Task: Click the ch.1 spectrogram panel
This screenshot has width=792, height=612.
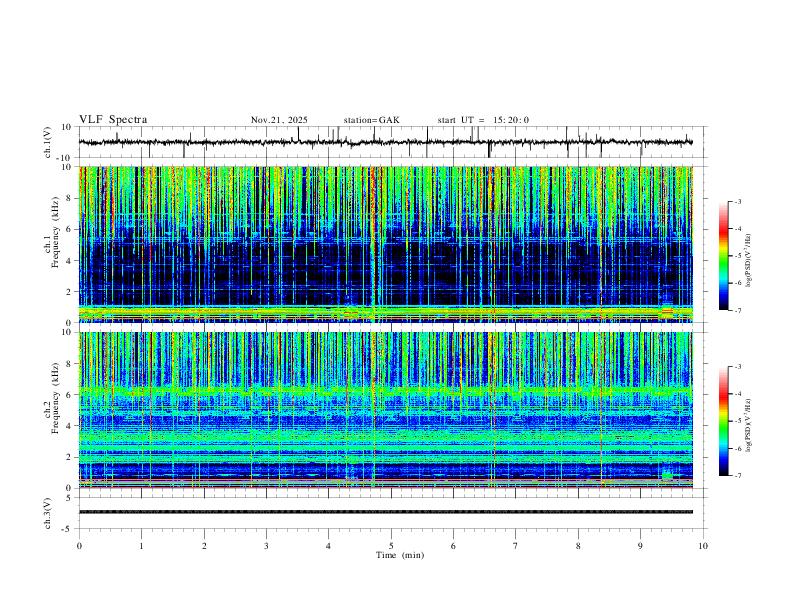Action: 385,244
